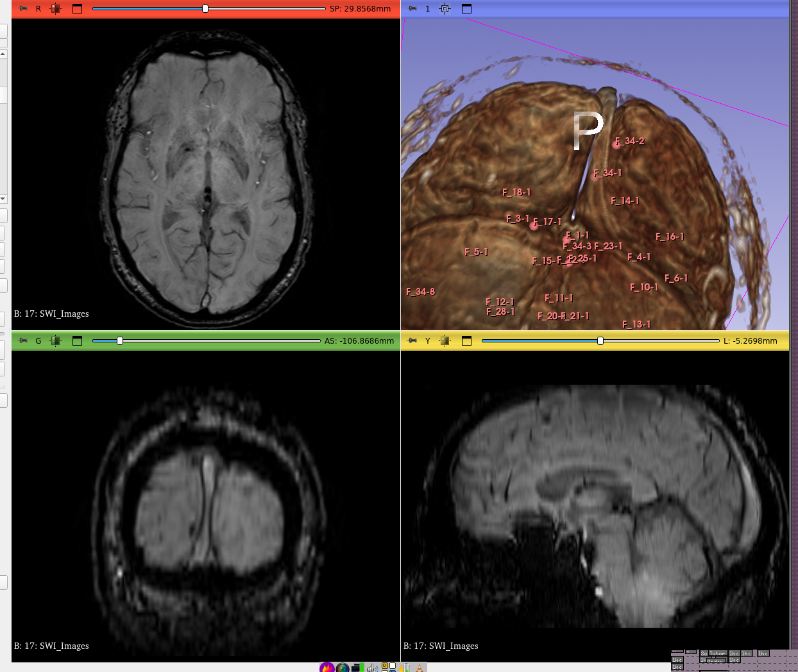Click the Red slice fit-to-window icon

click(x=56, y=9)
